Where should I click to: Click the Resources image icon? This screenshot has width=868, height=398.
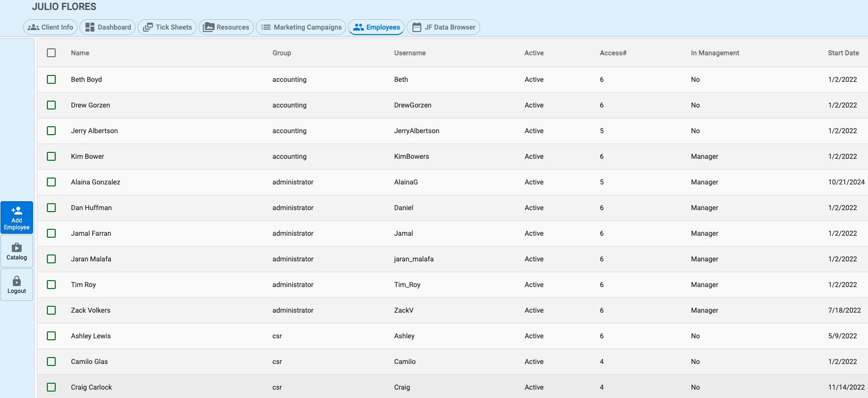tap(209, 27)
